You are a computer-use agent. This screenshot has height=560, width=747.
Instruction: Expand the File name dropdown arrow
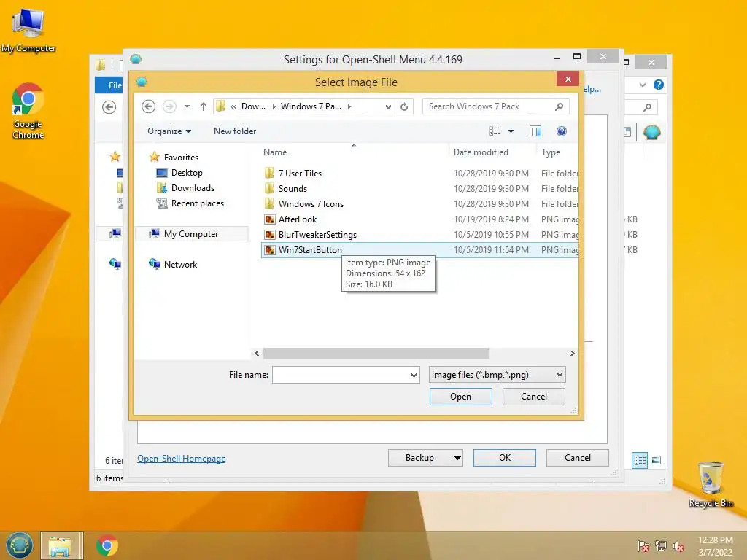click(414, 376)
